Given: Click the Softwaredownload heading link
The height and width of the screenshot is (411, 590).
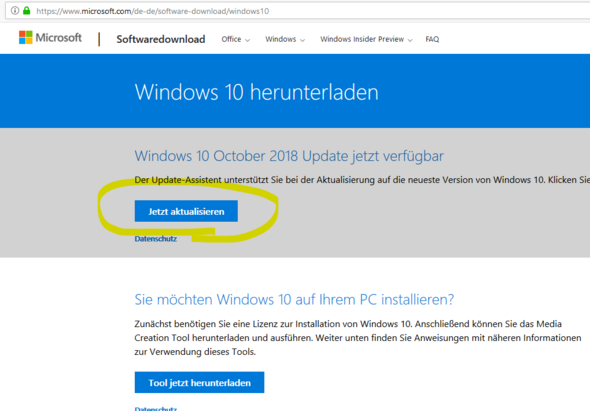Looking at the screenshot, I should click(161, 39).
